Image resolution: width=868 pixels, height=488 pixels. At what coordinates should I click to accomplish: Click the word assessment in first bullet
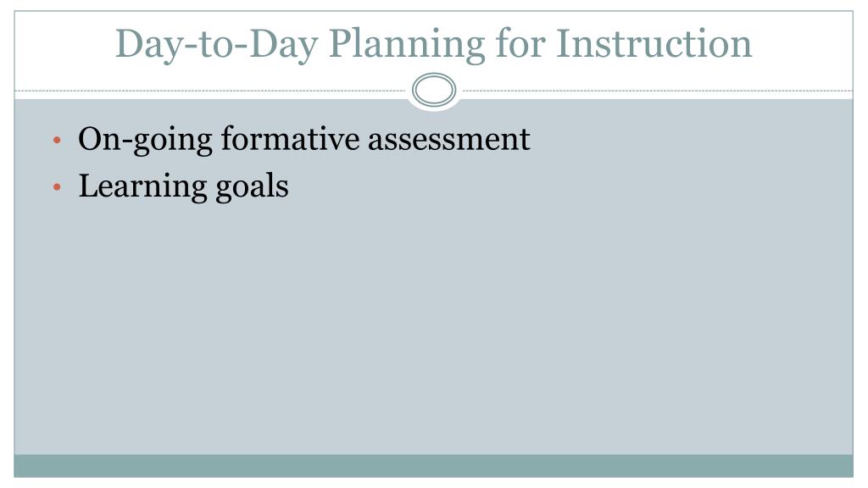point(449,140)
